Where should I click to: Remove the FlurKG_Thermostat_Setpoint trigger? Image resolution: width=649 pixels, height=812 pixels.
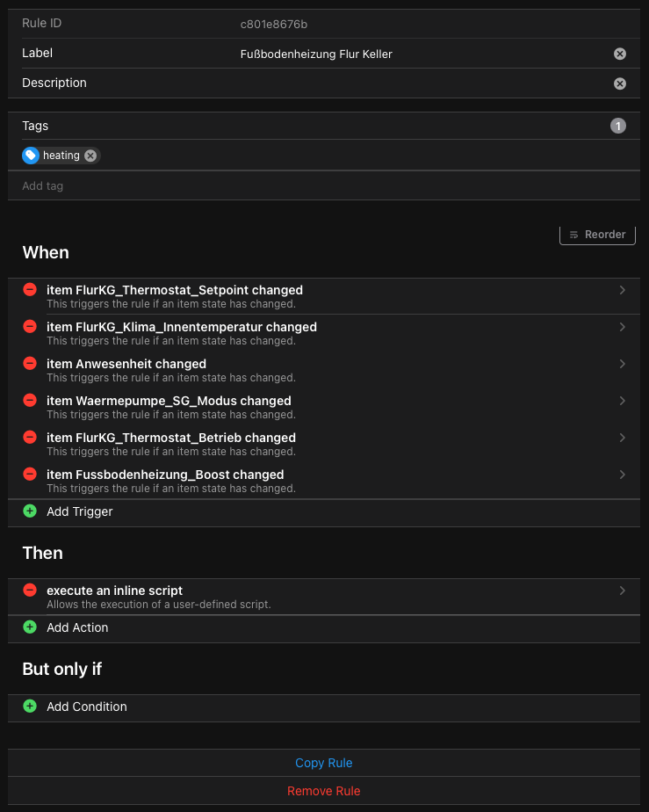pyautogui.click(x=30, y=290)
